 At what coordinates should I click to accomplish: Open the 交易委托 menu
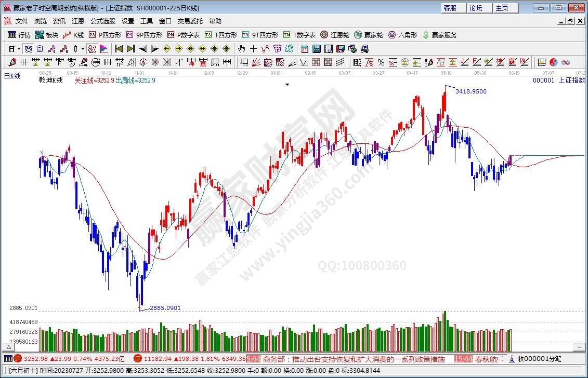click(x=190, y=21)
